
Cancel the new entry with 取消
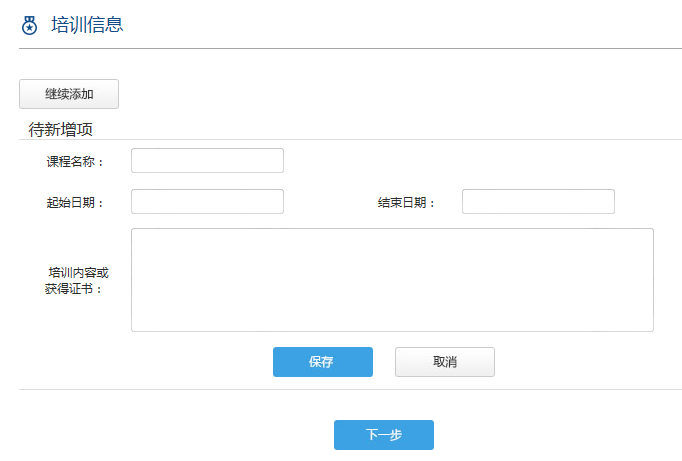pos(445,362)
